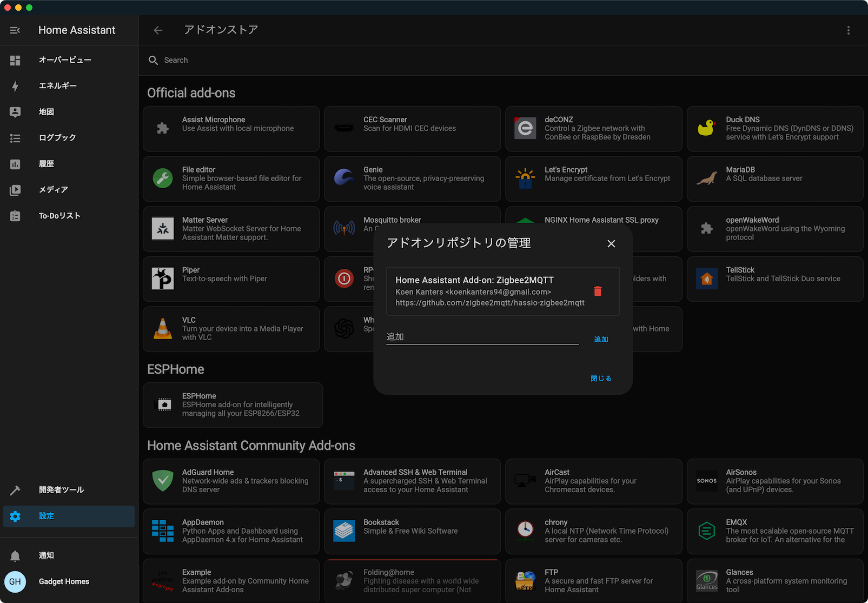
Task: Open Gadget Homes user profile avatar
Action: [x=15, y=582]
